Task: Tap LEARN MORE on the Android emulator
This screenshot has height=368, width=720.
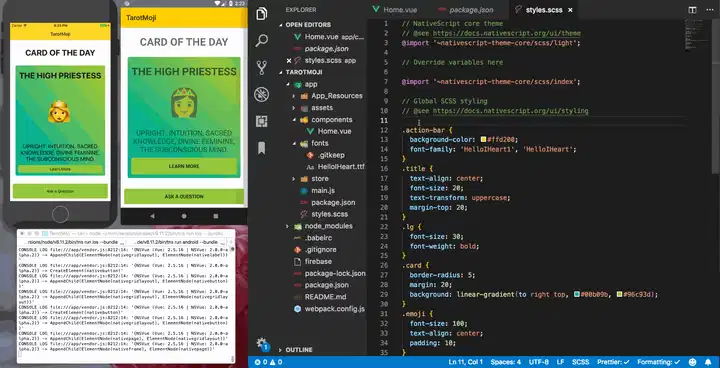Action: click(x=184, y=166)
